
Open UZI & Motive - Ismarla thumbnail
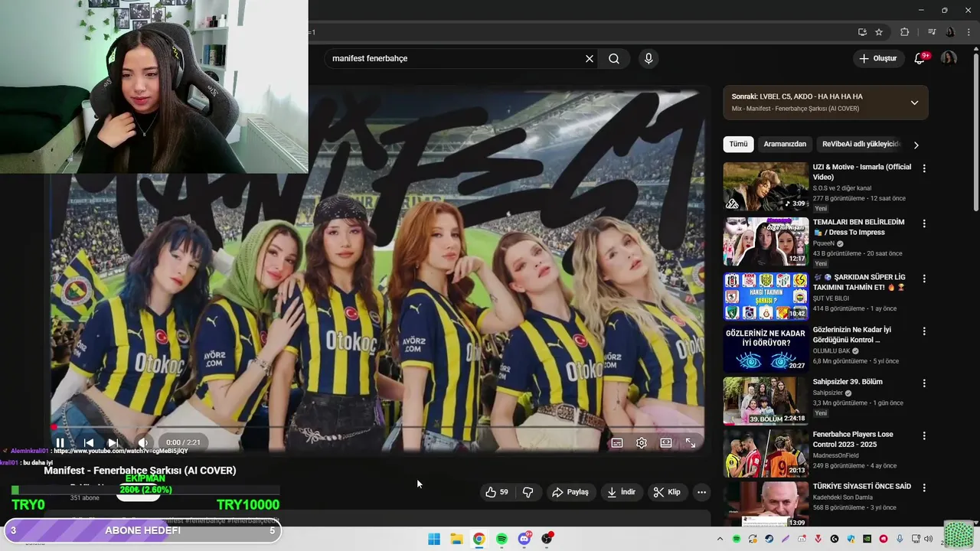tap(766, 186)
